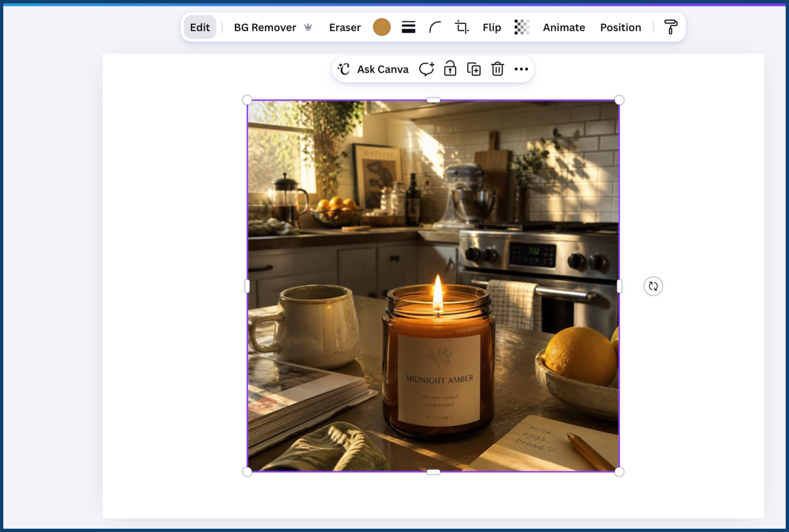Toggle the lock icon for the image
This screenshot has height=532, width=789.
450,68
